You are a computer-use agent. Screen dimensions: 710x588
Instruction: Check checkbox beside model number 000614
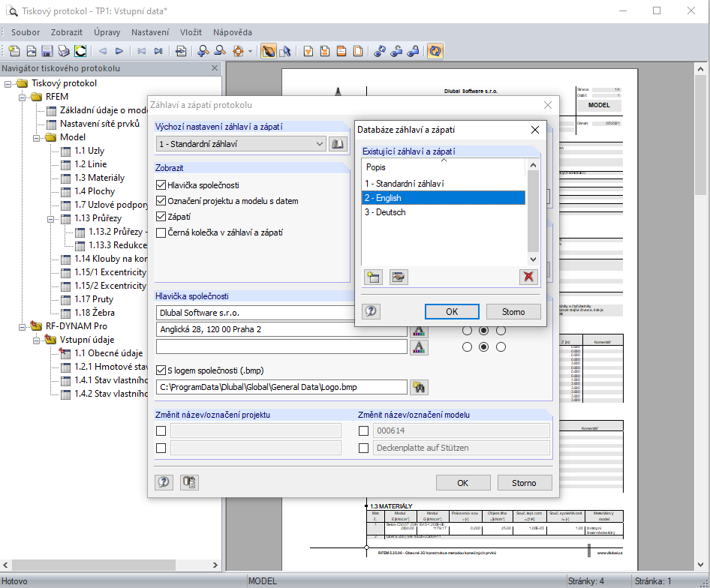coord(363,431)
